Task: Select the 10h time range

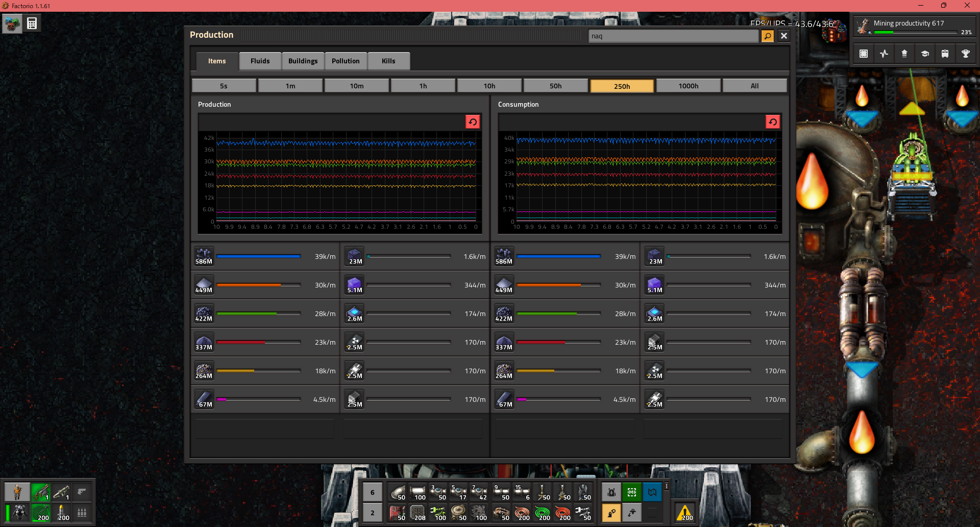Action: click(x=489, y=86)
